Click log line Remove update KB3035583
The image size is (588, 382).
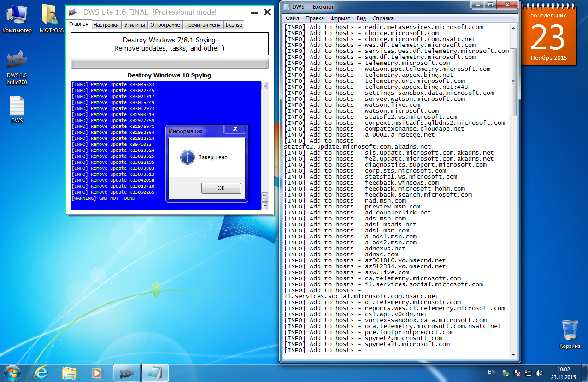[x=113, y=85]
